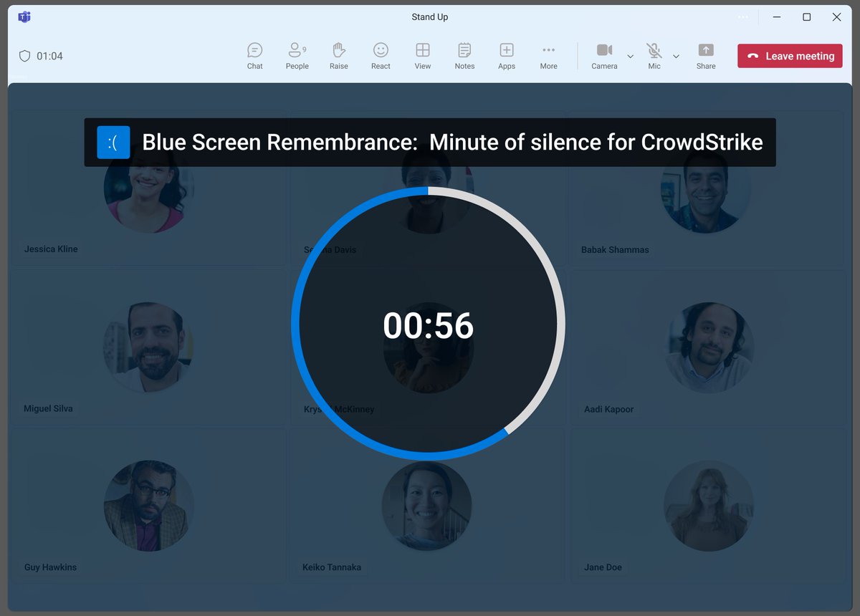Screen dimensions: 860x616
Task: Click the Jessica Kline name label
Action: tap(51, 249)
